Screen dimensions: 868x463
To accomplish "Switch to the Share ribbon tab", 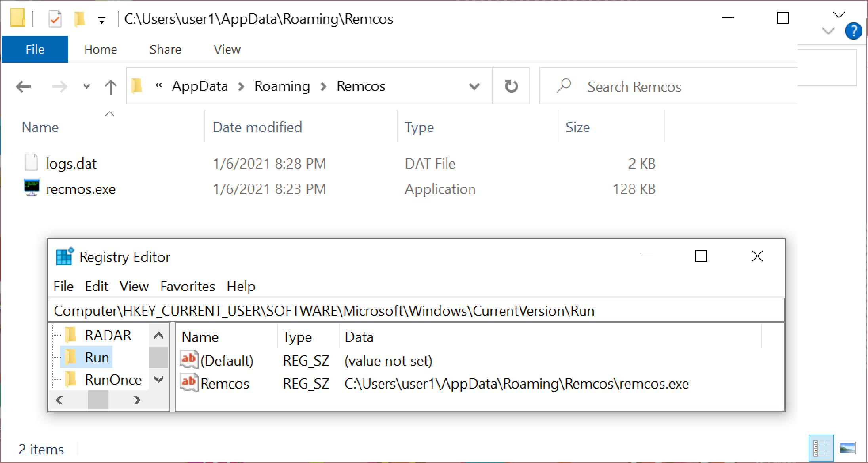I will (x=165, y=49).
